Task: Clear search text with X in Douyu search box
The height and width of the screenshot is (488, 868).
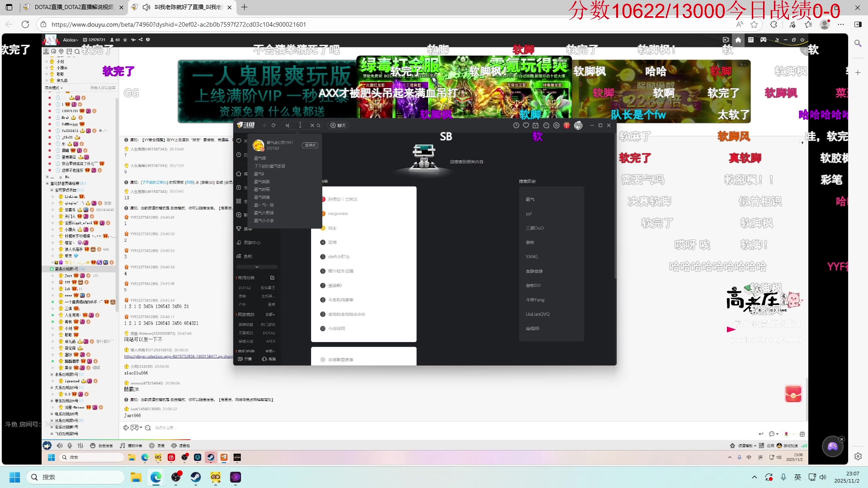Action: coord(312,126)
